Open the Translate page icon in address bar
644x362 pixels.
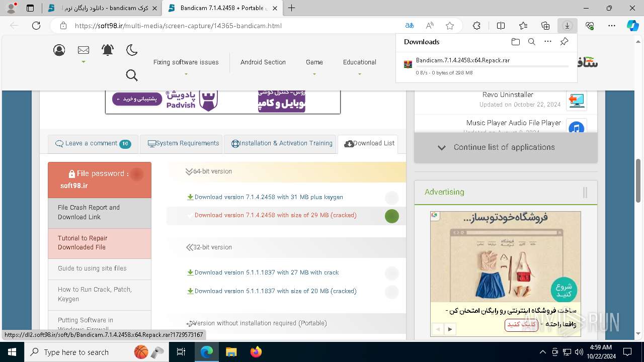410,26
